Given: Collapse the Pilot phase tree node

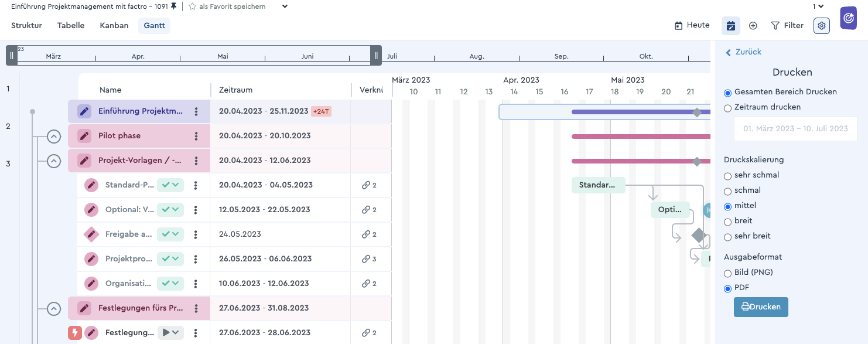Looking at the screenshot, I should pyautogui.click(x=54, y=137).
